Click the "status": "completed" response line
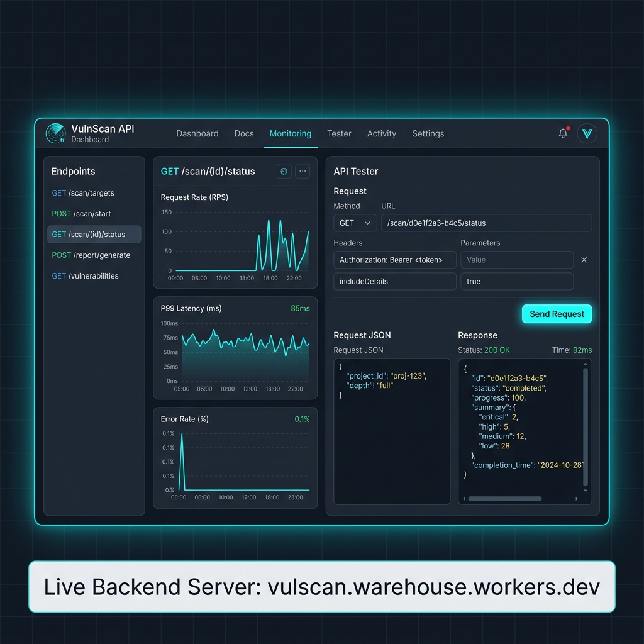The height and width of the screenshot is (644, 644). pos(509,387)
